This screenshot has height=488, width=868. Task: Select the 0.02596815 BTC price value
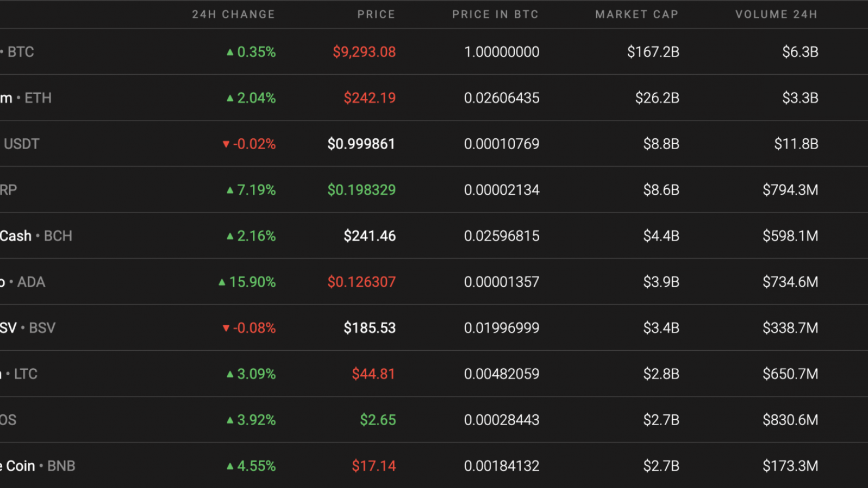502,236
